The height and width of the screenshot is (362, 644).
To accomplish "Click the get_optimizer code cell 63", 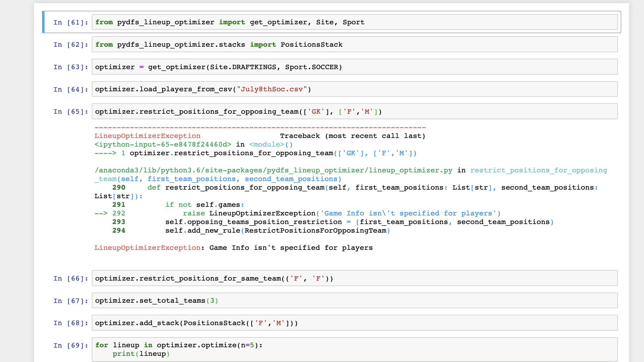I will pos(355,67).
